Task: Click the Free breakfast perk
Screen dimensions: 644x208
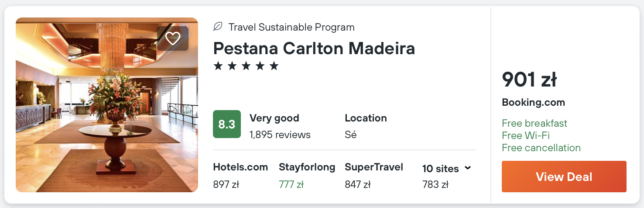Action: 534,123
